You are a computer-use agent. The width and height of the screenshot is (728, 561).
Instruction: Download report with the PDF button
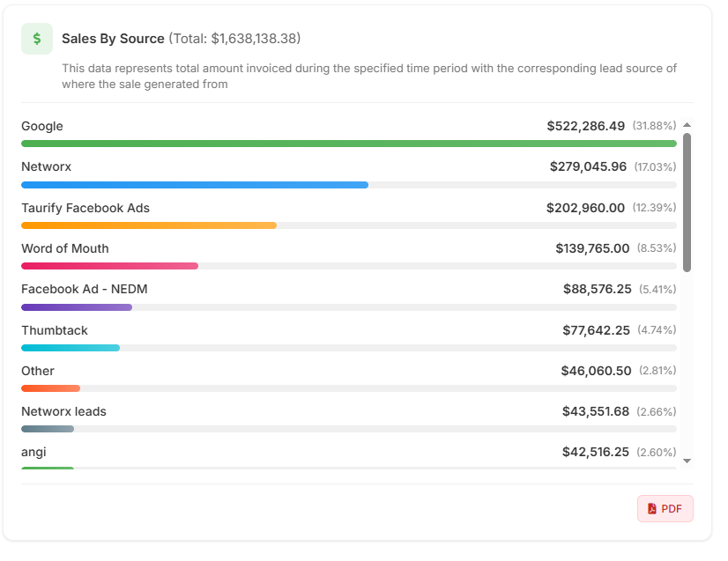tap(665, 508)
